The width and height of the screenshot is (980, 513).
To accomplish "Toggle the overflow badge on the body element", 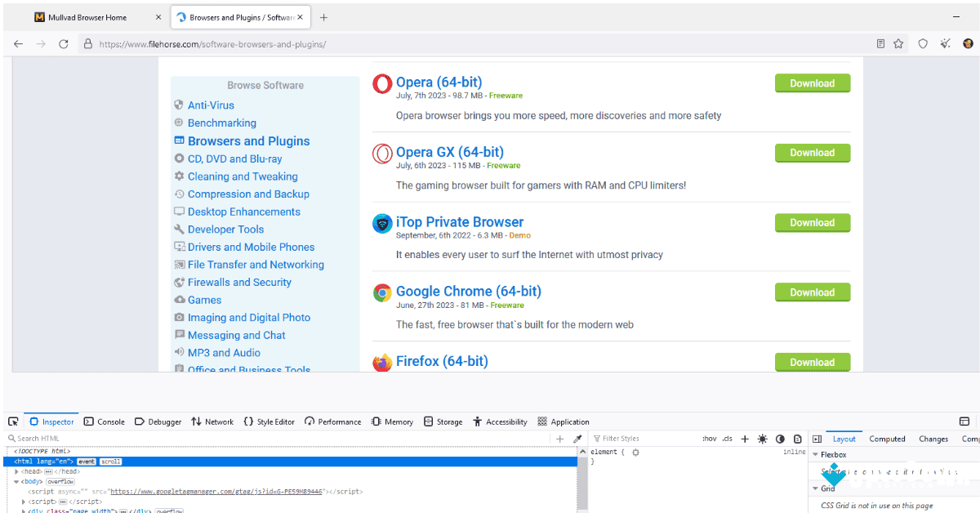I will pos(60,481).
